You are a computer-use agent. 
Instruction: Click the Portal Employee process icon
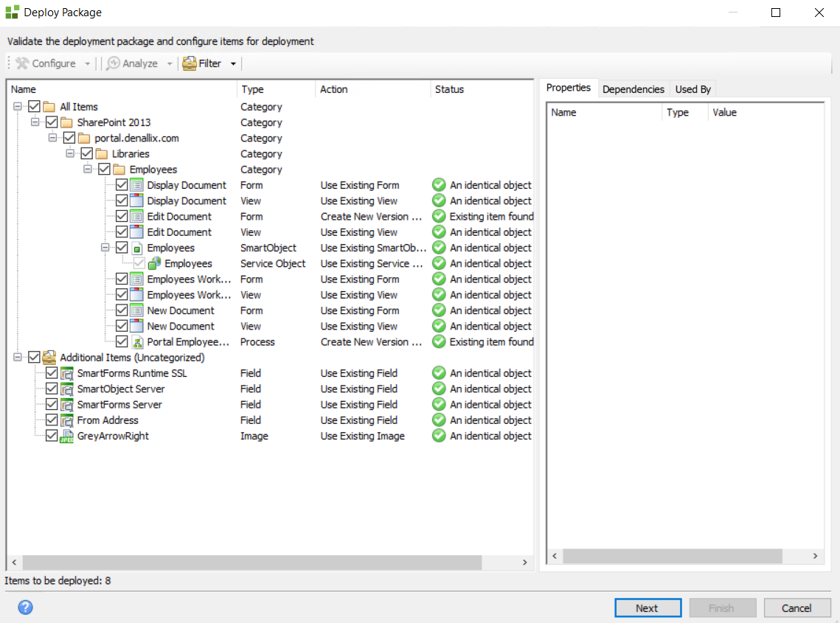point(136,342)
